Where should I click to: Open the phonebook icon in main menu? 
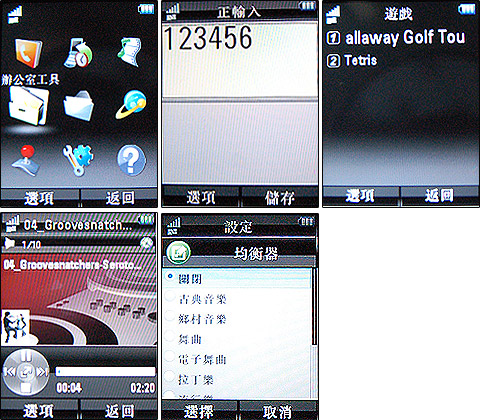pyautogui.click(x=29, y=53)
